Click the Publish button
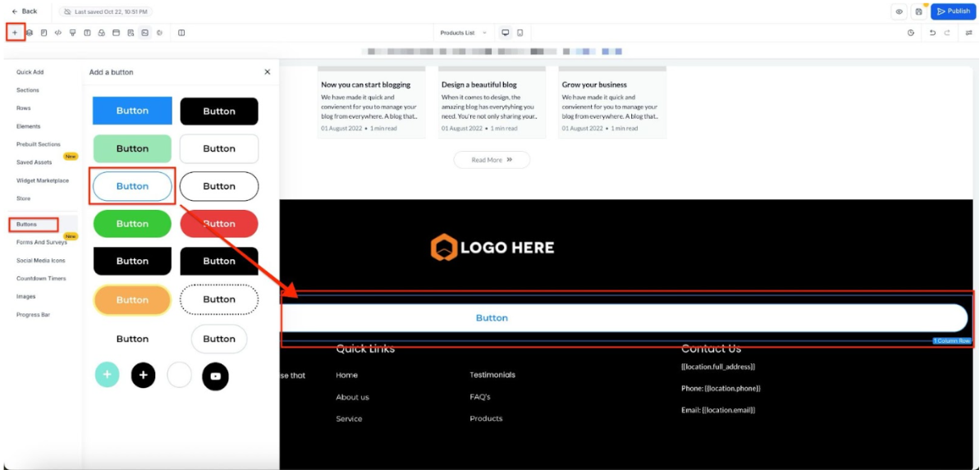 pyautogui.click(x=953, y=11)
